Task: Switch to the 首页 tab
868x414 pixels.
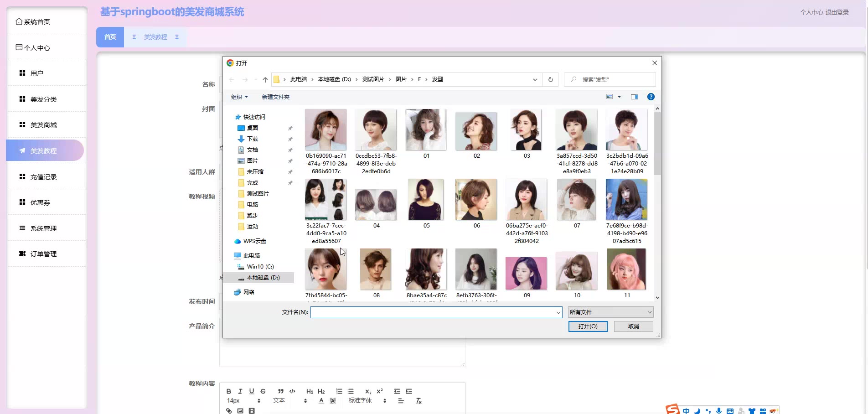Action: [110, 37]
